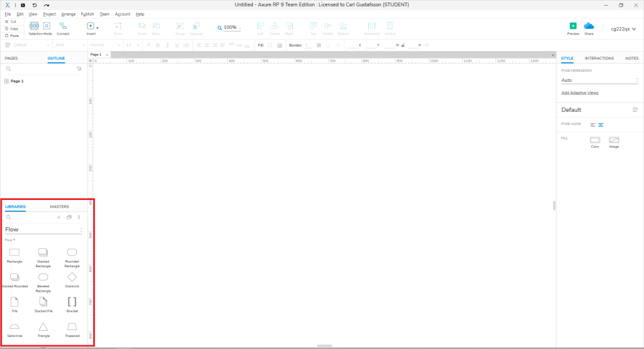Switch to the Interactions tab
644x349 pixels.
(599, 58)
